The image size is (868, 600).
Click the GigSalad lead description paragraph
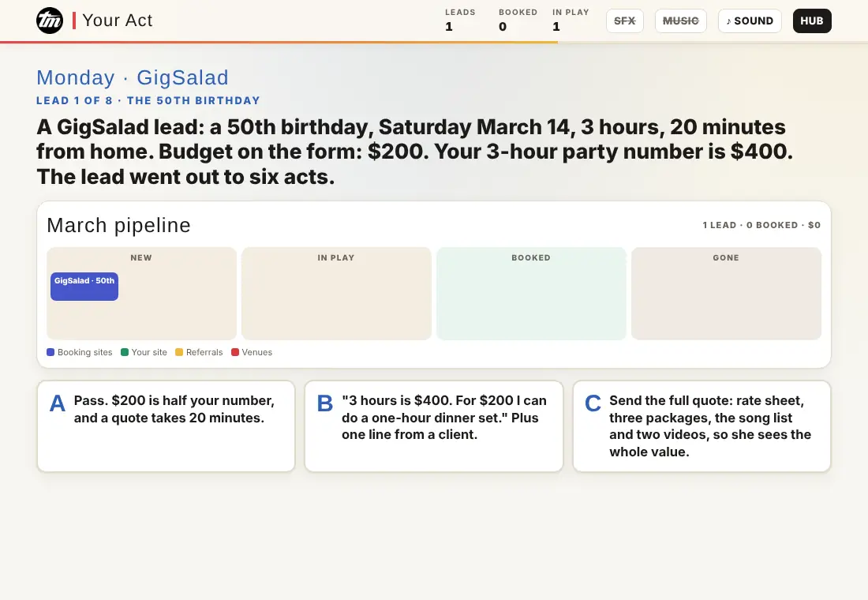coord(414,152)
